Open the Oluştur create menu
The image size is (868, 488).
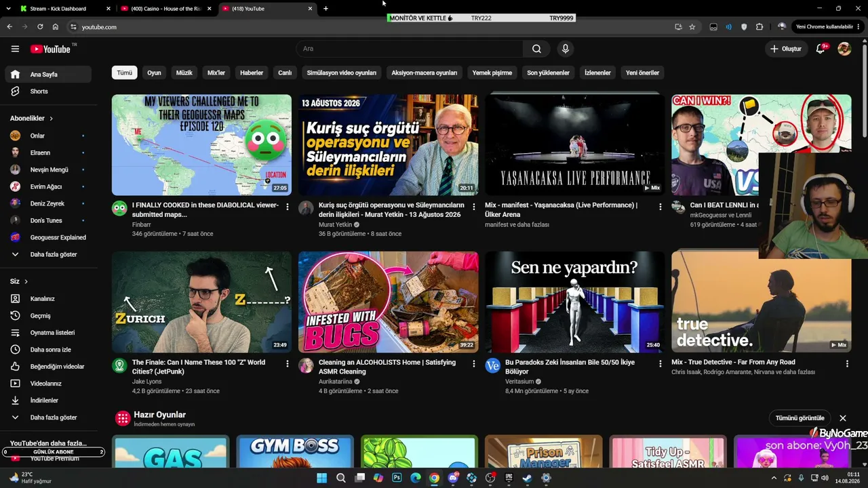[x=786, y=49]
